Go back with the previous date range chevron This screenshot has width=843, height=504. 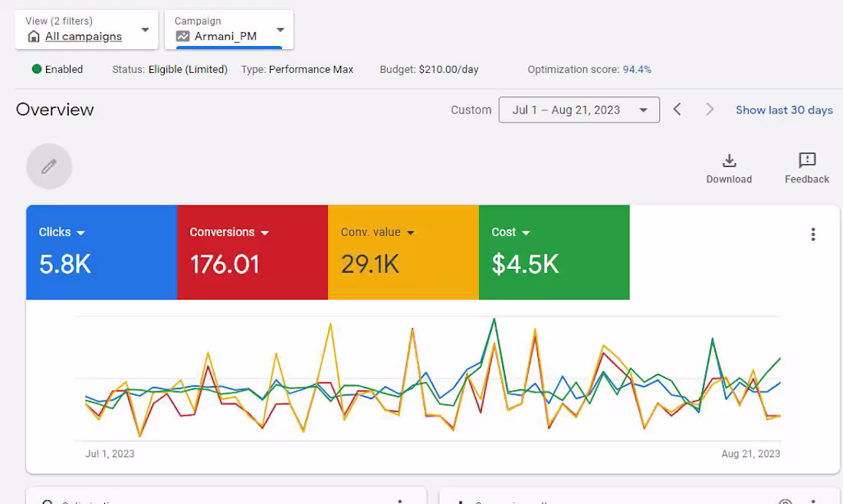677,110
